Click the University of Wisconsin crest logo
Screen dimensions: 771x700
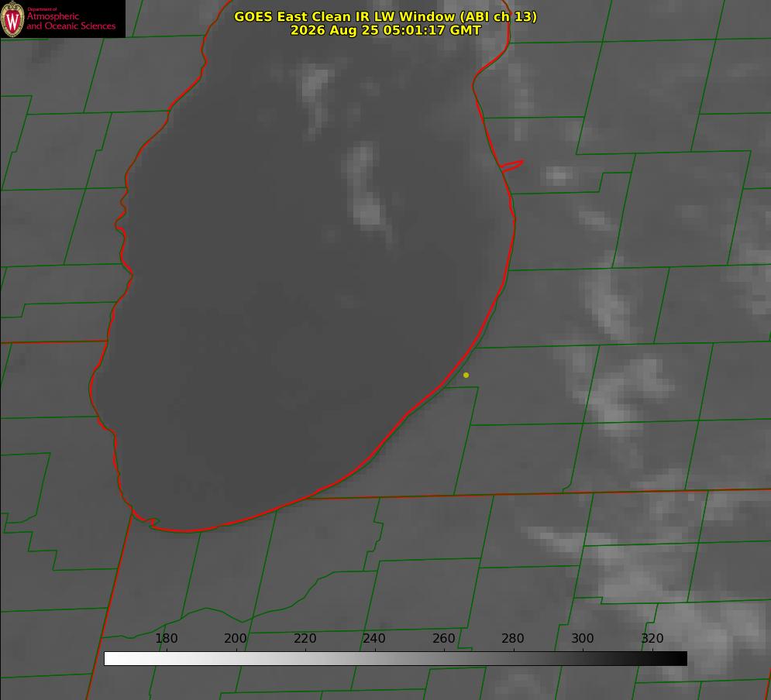[x=12, y=19]
